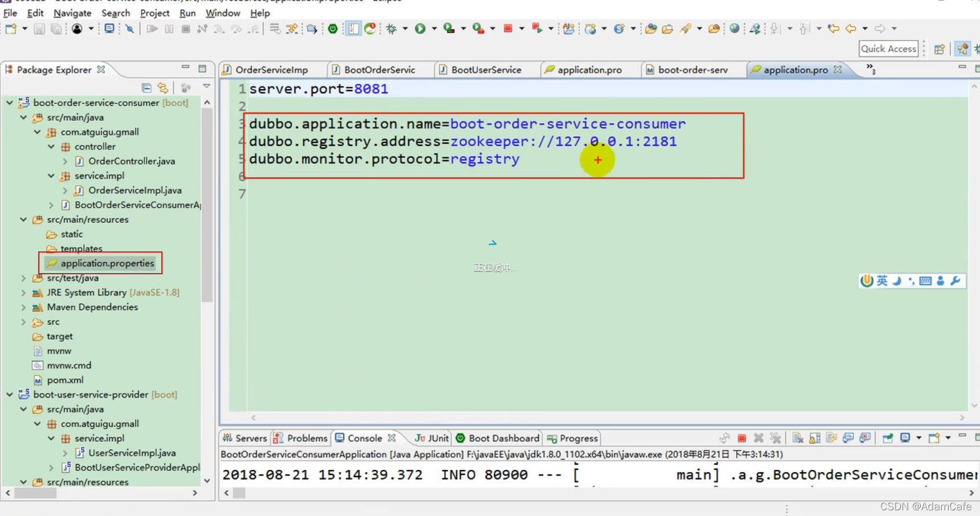980x516 pixels.
Task: Switch to BootUserService editor tab
Action: coord(486,70)
